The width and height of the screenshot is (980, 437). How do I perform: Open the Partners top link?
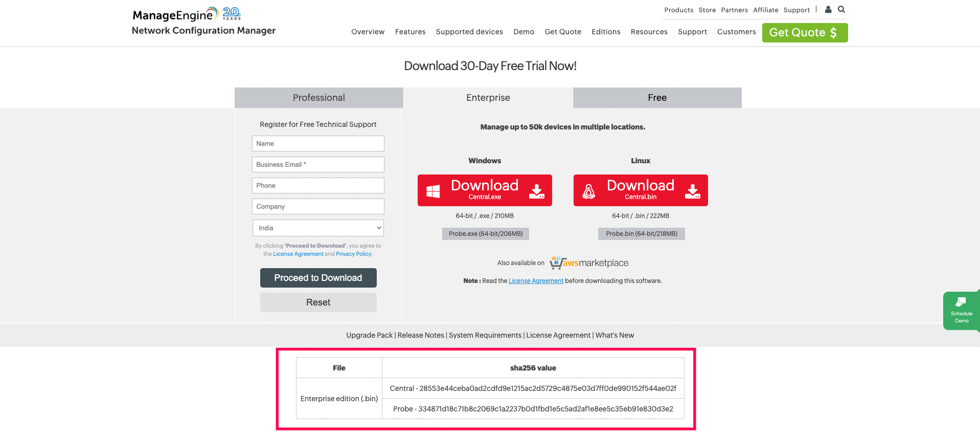(734, 10)
